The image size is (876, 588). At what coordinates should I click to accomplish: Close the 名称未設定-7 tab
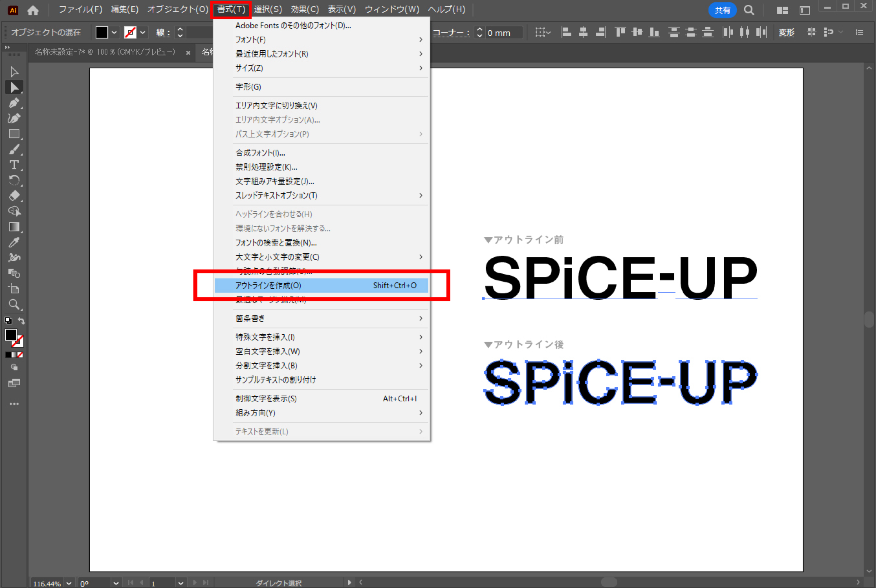(x=188, y=53)
